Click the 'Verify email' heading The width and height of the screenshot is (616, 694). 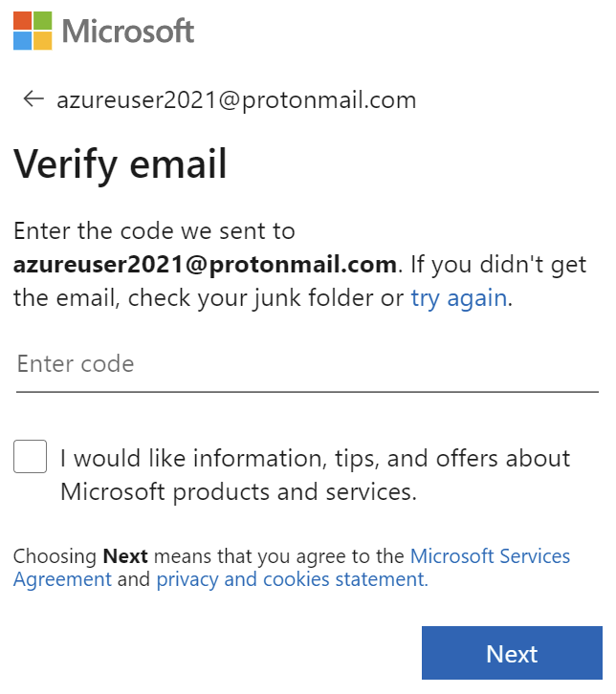[x=120, y=164]
